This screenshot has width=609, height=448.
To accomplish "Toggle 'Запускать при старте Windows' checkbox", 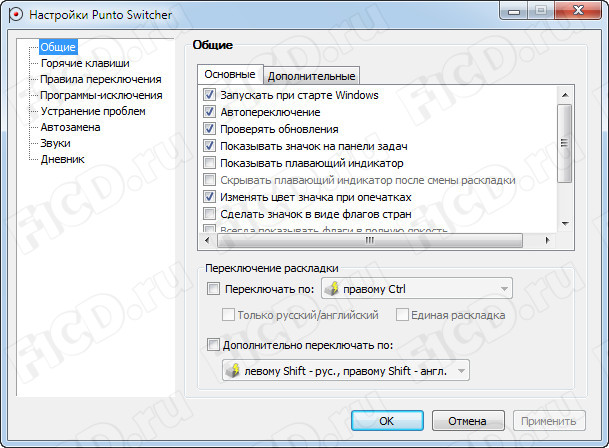I will [209, 95].
